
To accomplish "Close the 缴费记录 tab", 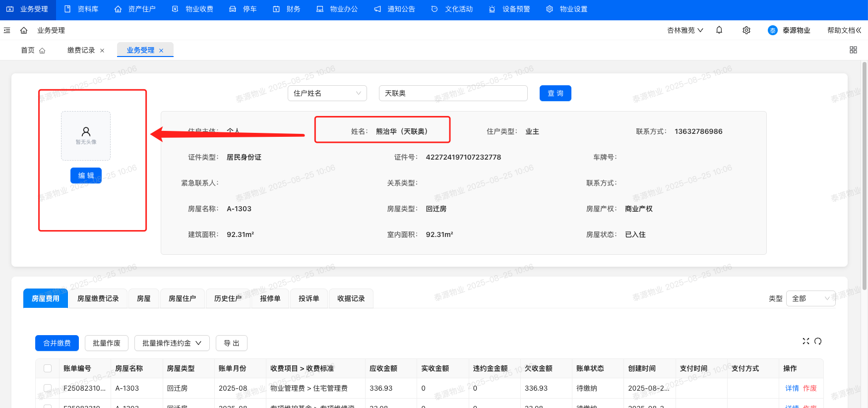I will pos(102,51).
